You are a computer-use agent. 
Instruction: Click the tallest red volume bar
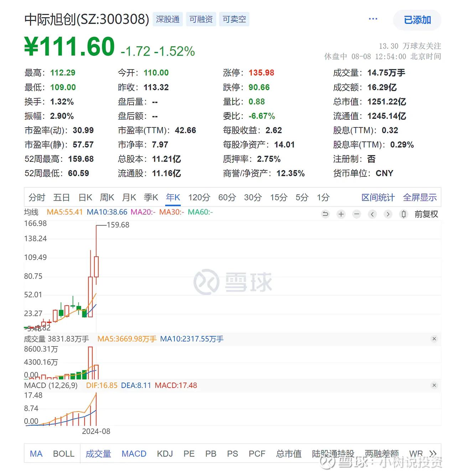(90, 363)
